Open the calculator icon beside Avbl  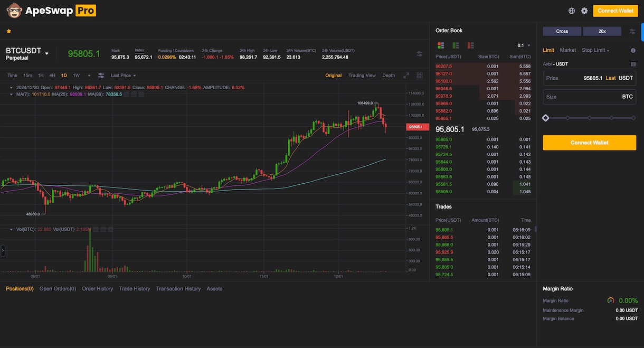tap(633, 64)
